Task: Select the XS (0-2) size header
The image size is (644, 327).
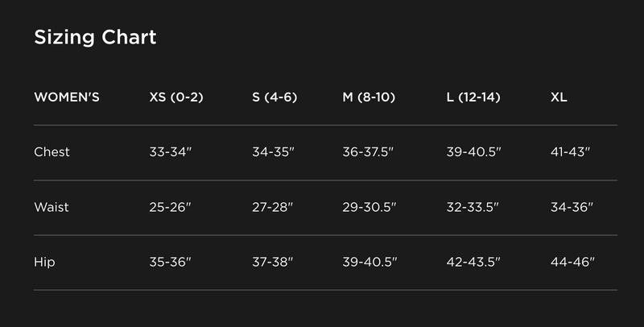Action: pos(176,97)
